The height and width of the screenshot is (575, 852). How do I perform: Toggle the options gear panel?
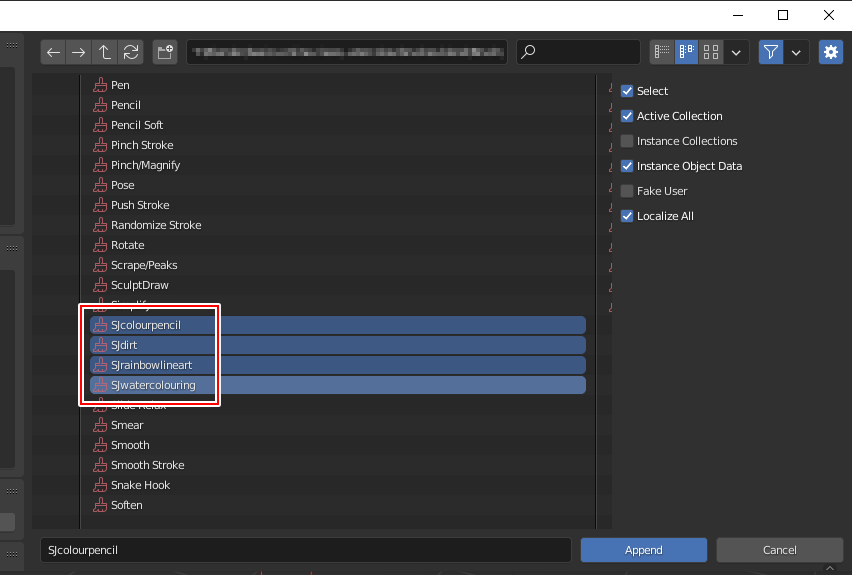pos(830,52)
